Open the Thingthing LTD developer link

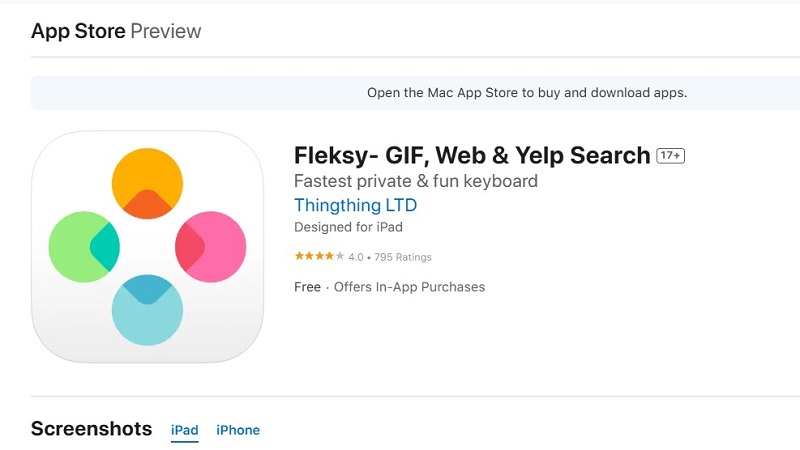pos(355,205)
